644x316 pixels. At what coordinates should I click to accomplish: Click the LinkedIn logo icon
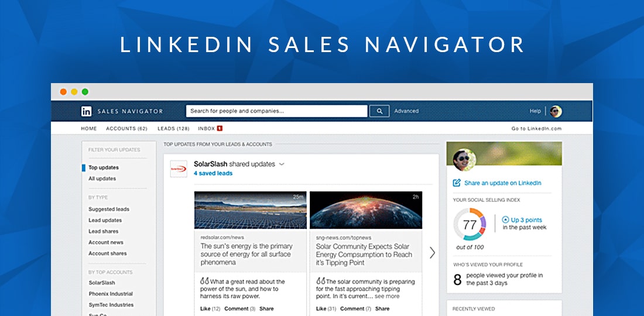(x=86, y=111)
